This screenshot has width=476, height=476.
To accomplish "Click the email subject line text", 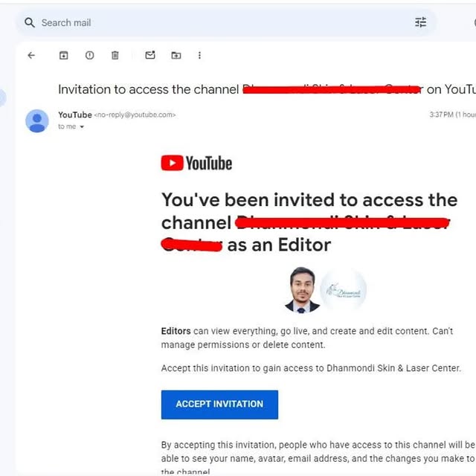I will (267, 89).
